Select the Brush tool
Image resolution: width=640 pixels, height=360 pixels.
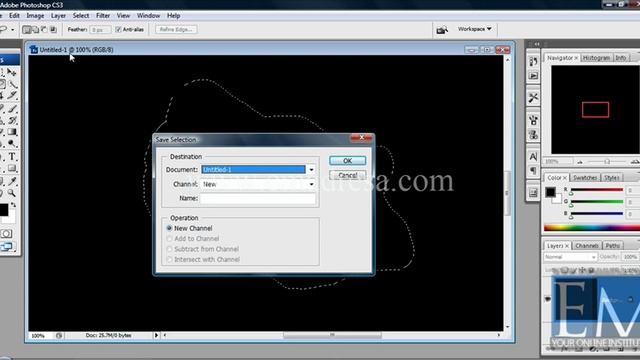click(13, 109)
